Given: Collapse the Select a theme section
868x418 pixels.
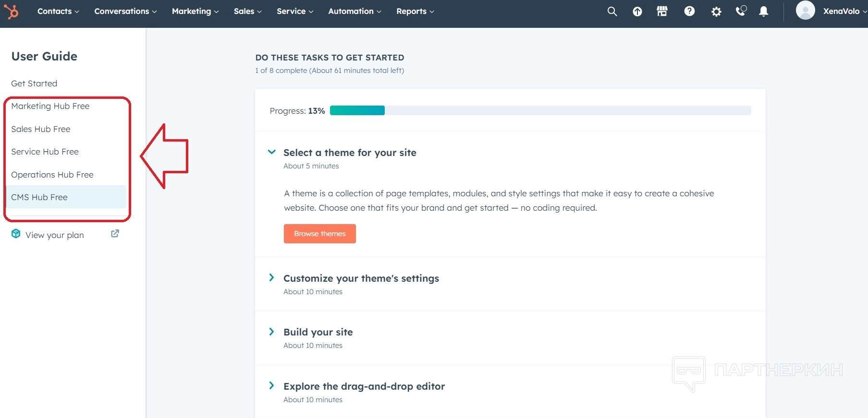Looking at the screenshot, I should (x=271, y=152).
